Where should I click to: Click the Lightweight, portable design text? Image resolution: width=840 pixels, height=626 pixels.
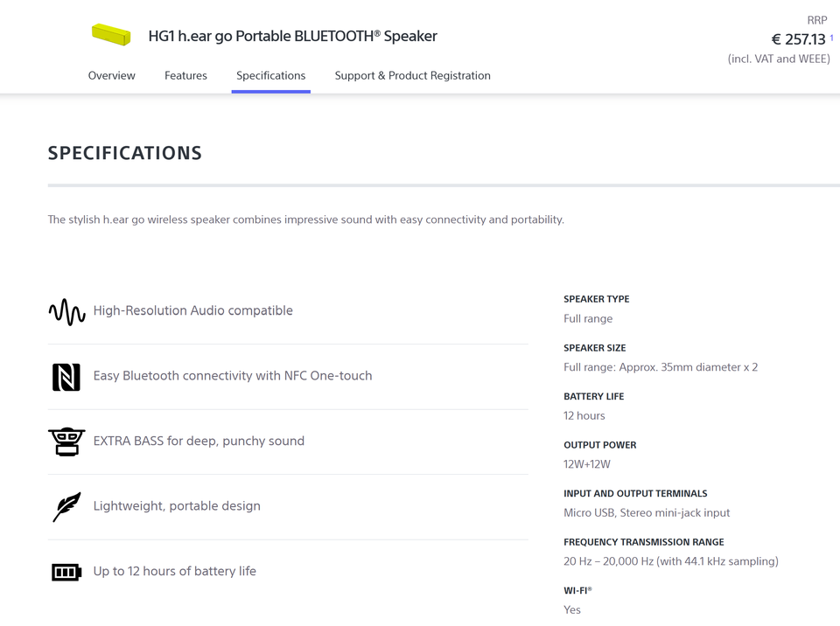[177, 505]
